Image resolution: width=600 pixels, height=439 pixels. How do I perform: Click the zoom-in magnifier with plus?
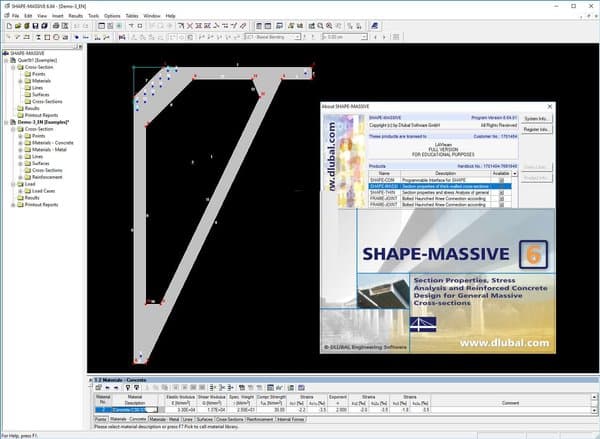(x=329, y=26)
